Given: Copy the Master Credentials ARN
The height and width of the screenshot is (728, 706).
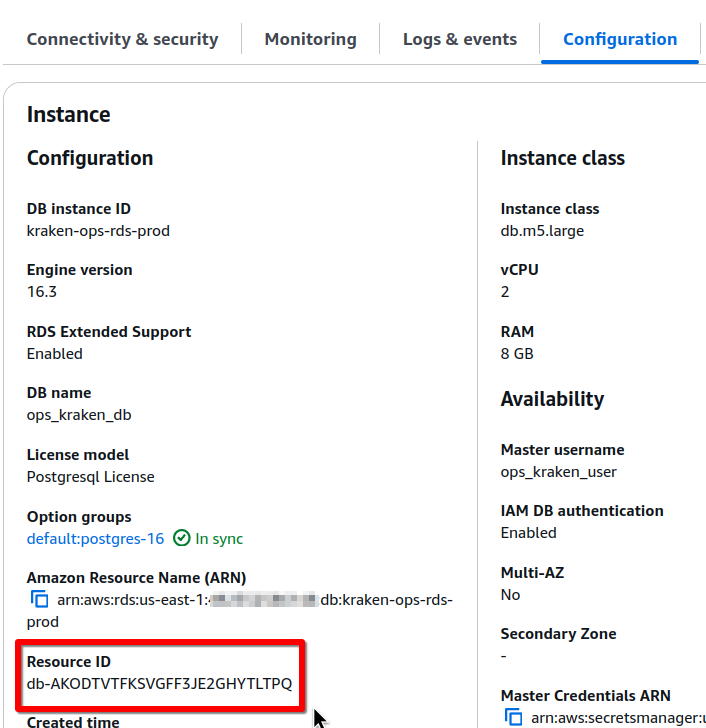Looking at the screenshot, I should point(514,717).
